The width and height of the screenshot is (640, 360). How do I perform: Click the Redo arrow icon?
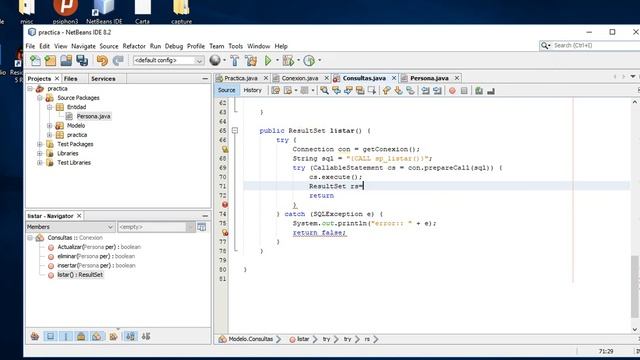point(118,60)
